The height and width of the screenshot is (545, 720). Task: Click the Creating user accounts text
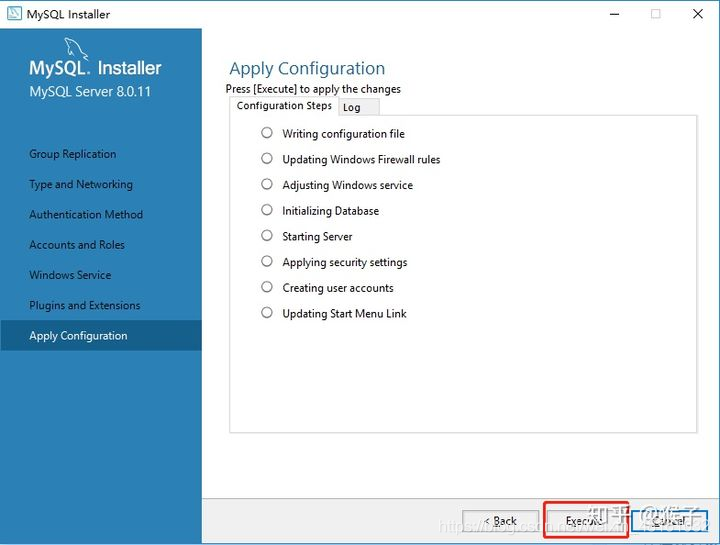click(338, 288)
